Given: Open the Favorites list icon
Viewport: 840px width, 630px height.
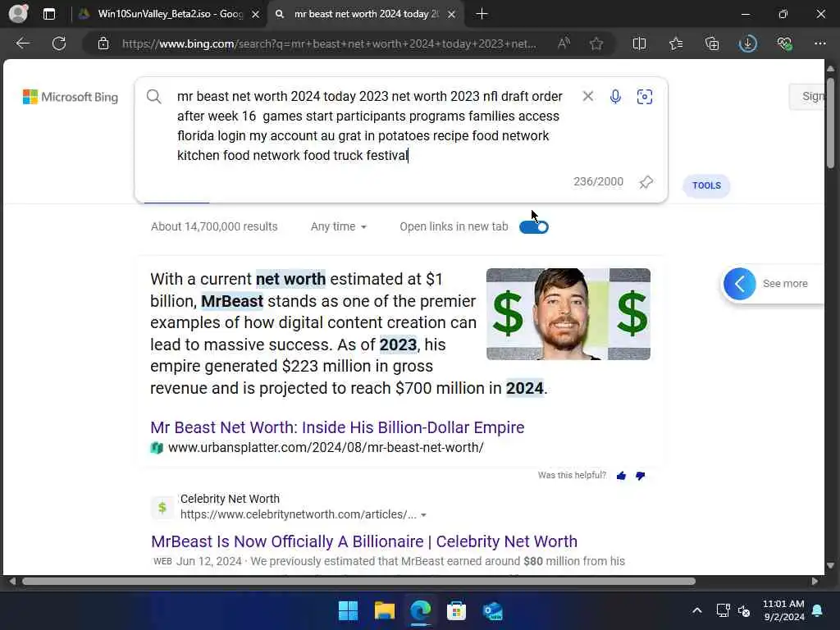Looking at the screenshot, I should (676, 43).
